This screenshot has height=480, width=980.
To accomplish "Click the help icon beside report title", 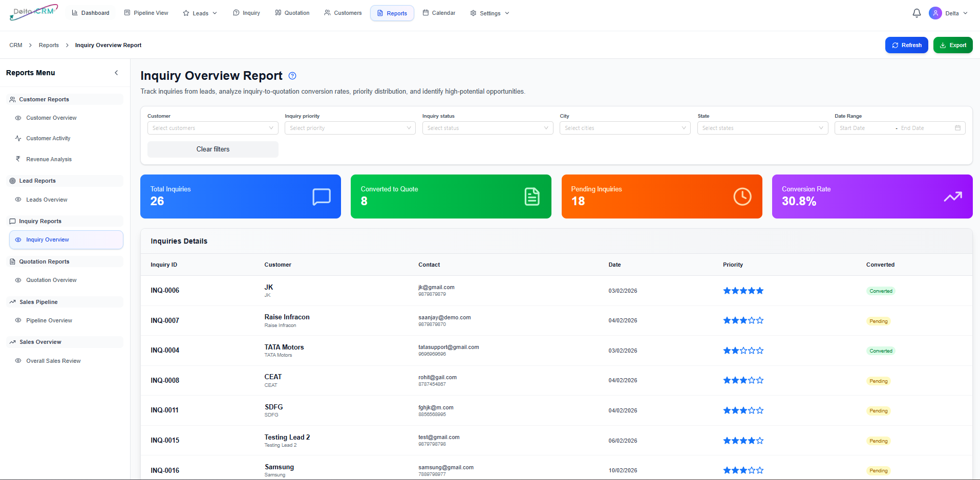I will (292, 76).
